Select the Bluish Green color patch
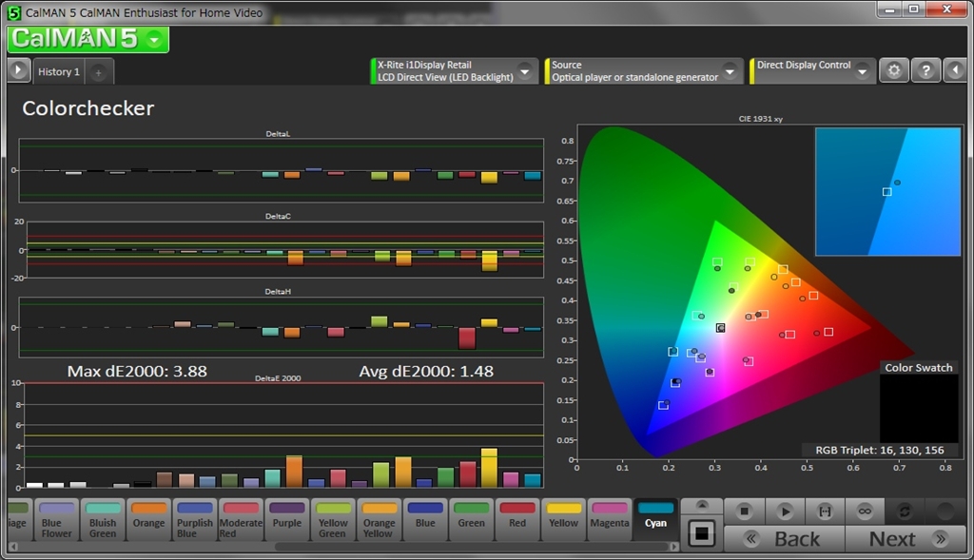 (x=103, y=519)
